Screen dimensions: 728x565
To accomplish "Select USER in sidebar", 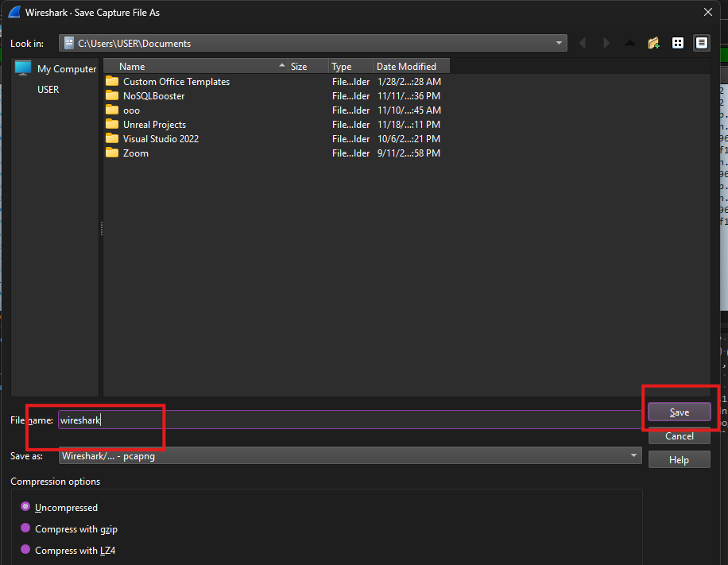I will (48, 90).
